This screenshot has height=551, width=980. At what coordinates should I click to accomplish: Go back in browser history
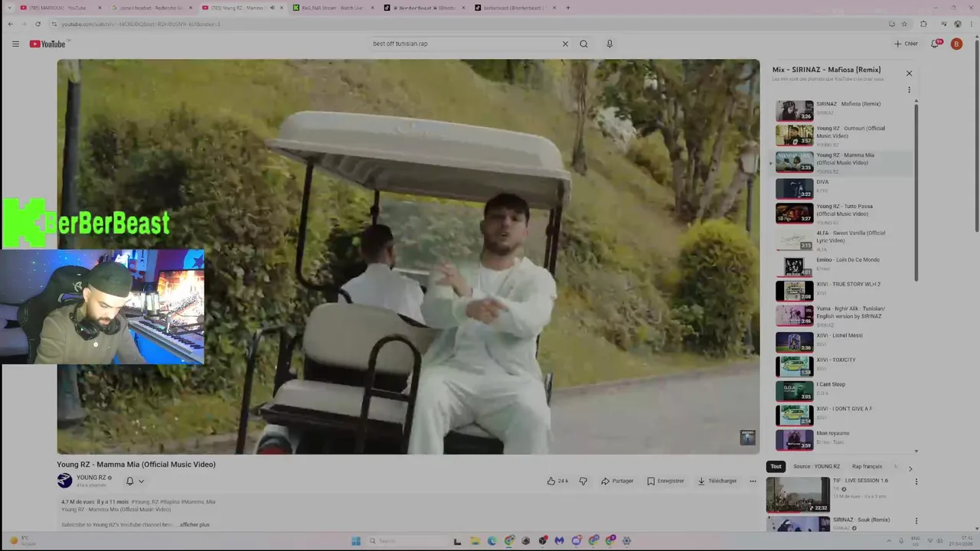[10, 24]
